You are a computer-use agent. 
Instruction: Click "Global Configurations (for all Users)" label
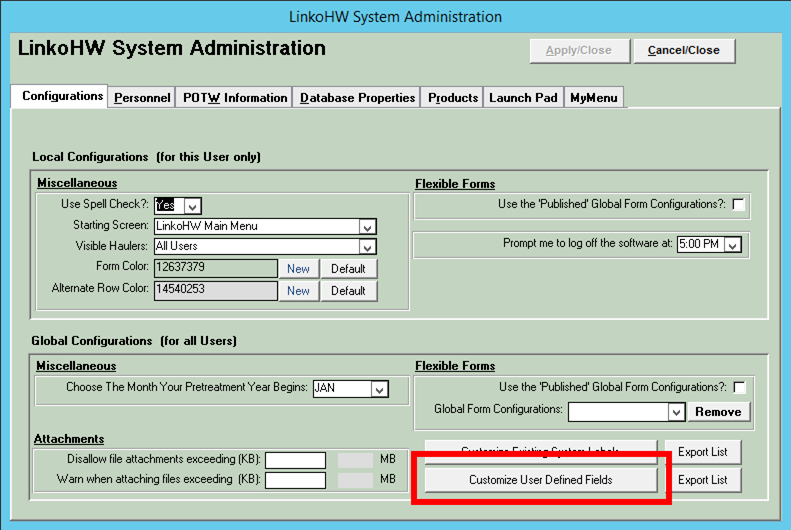coord(134,341)
